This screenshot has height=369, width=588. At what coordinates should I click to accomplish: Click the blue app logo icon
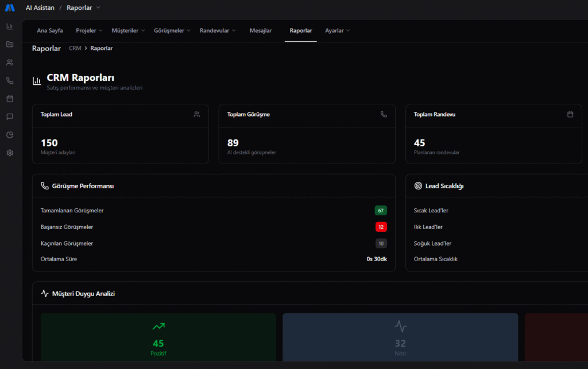pyautogui.click(x=10, y=8)
